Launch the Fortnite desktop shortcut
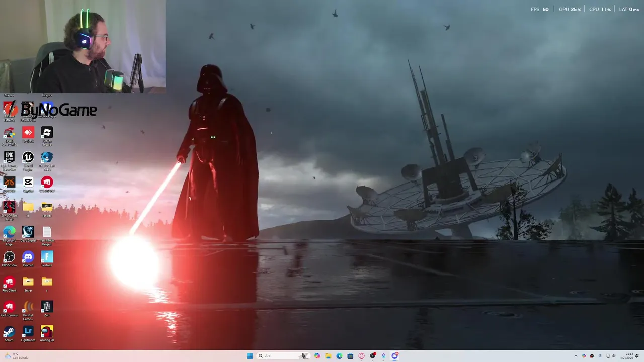Viewport: 644px width, 362px height. point(47,259)
